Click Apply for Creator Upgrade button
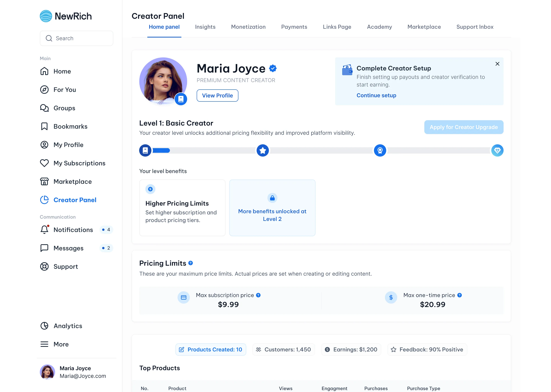The image size is (551, 392). tap(464, 127)
